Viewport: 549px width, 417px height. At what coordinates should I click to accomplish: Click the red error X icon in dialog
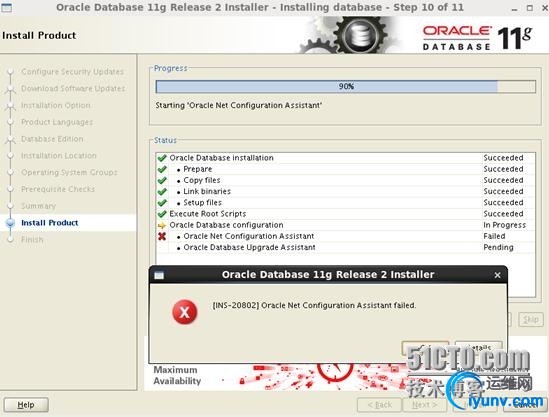[x=185, y=312]
